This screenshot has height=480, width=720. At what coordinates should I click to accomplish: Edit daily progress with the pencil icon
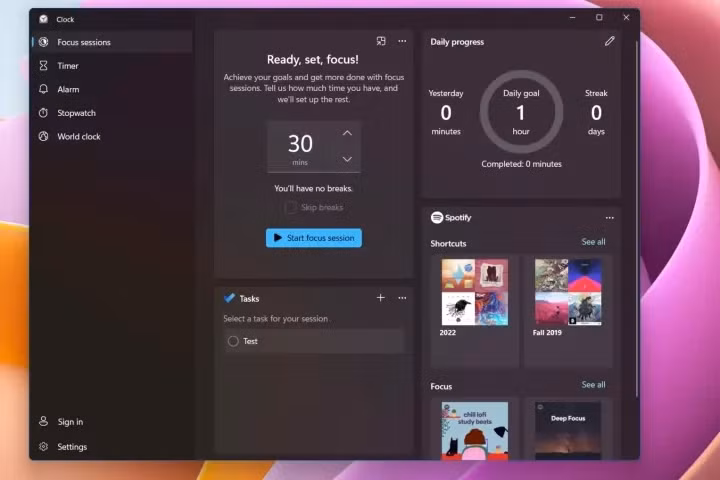[609, 41]
